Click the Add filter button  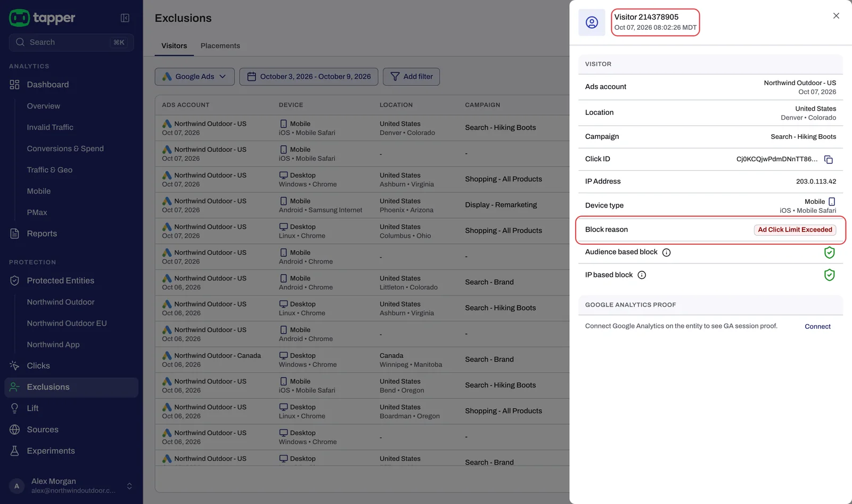point(412,77)
